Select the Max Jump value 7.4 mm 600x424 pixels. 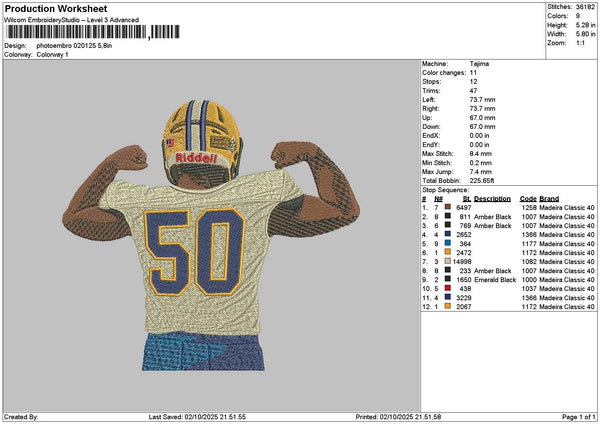click(481, 171)
